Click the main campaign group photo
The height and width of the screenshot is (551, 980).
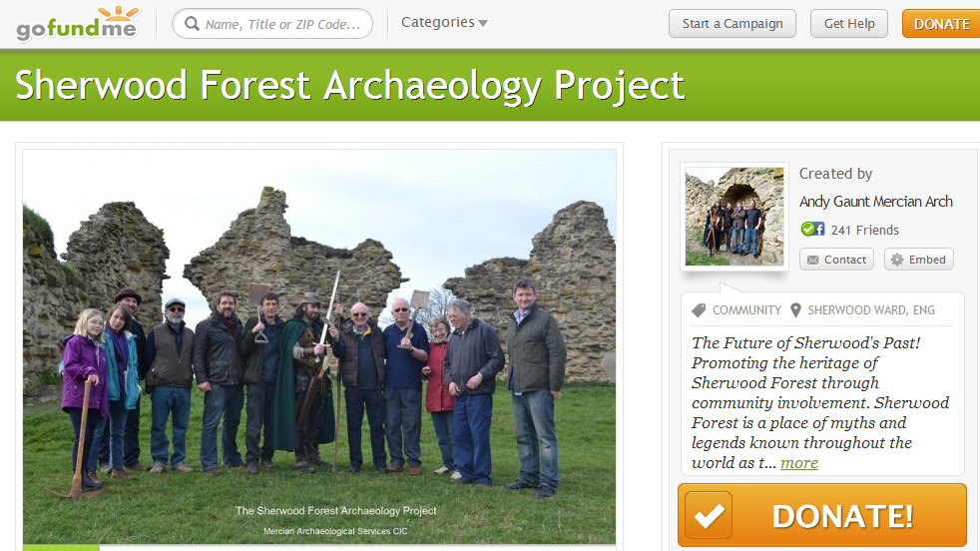click(x=319, y=346)
